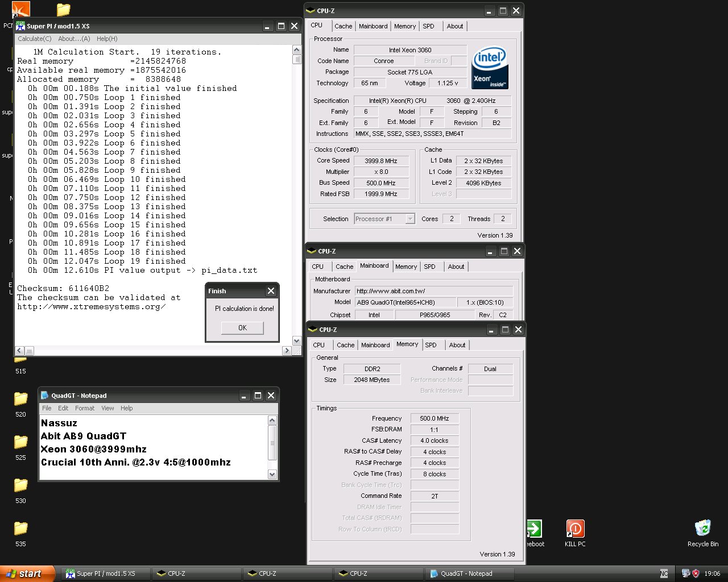This screenshot has height=582, width=728.
Task: Open the Calculate(C) menu in Super PI
Action: tap(35, 39)
